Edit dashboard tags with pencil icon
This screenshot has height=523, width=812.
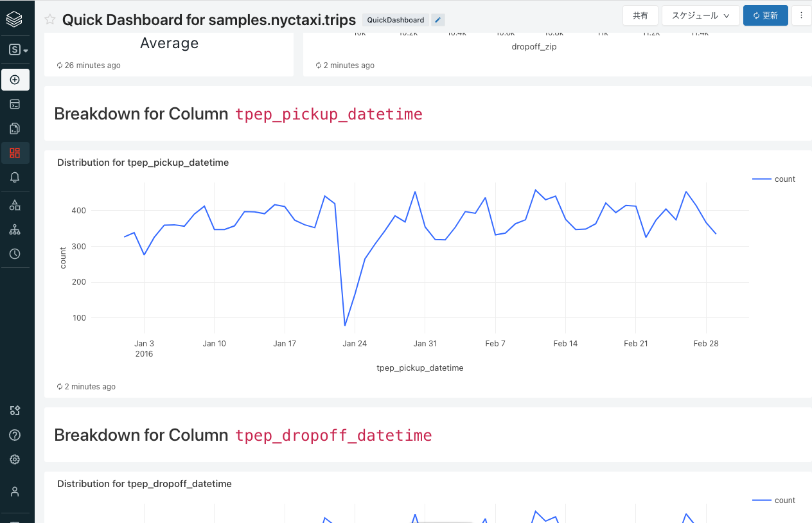pos(437,20)
